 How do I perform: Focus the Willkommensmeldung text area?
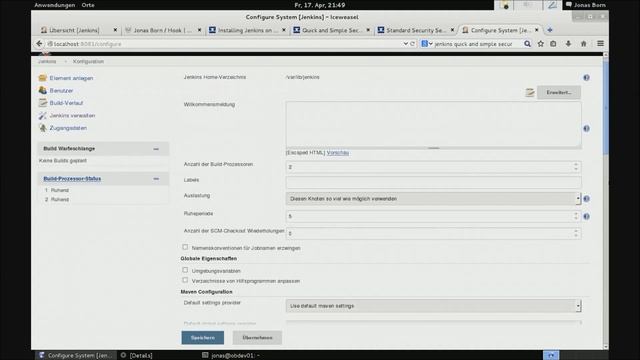[433, 124]
